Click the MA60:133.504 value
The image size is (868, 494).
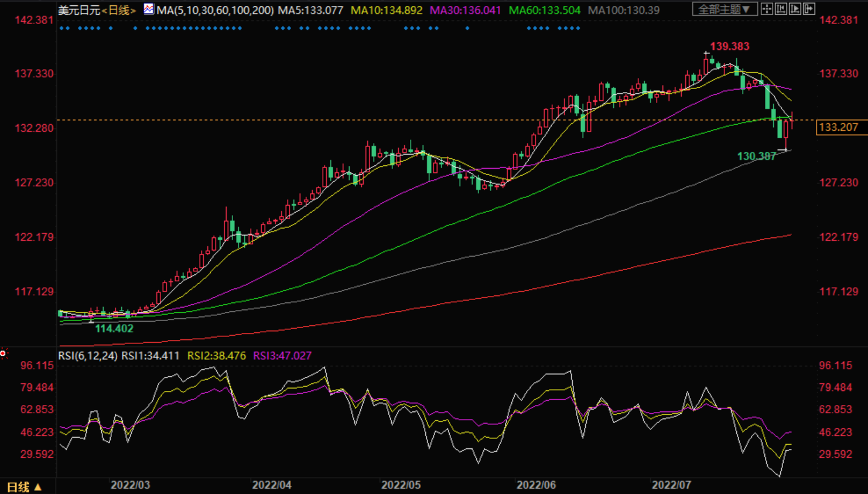pyautogui.click(x=545, y=10)
